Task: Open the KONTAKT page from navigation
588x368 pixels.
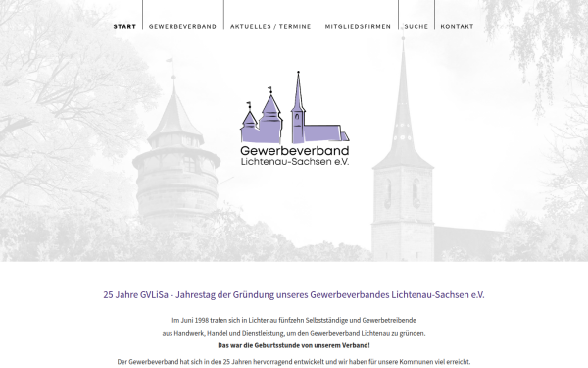Action: [x=457, y=26]
